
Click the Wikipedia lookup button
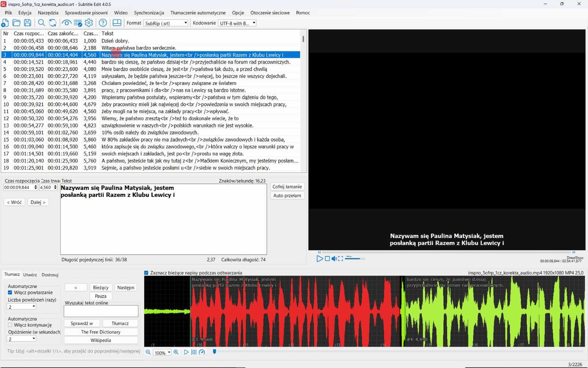(101, 340)
